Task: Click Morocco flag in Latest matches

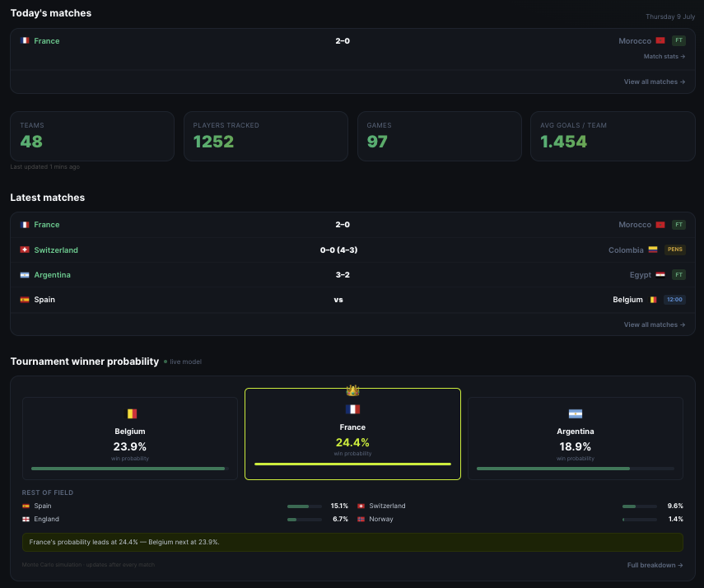Action: point(660,225)
